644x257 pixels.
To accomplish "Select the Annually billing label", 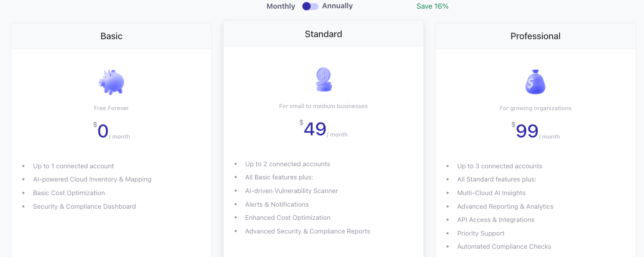I will click(337, 6).
